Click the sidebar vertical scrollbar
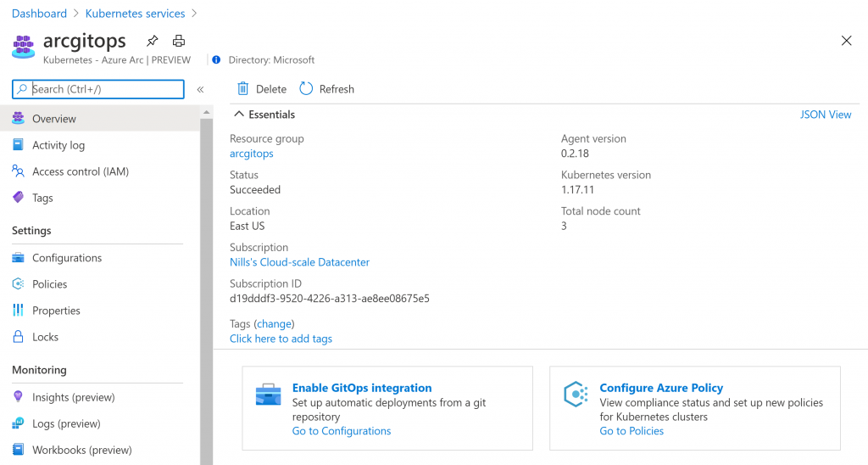The height and width of the screenshot is (465, 868). click(207, 292)
